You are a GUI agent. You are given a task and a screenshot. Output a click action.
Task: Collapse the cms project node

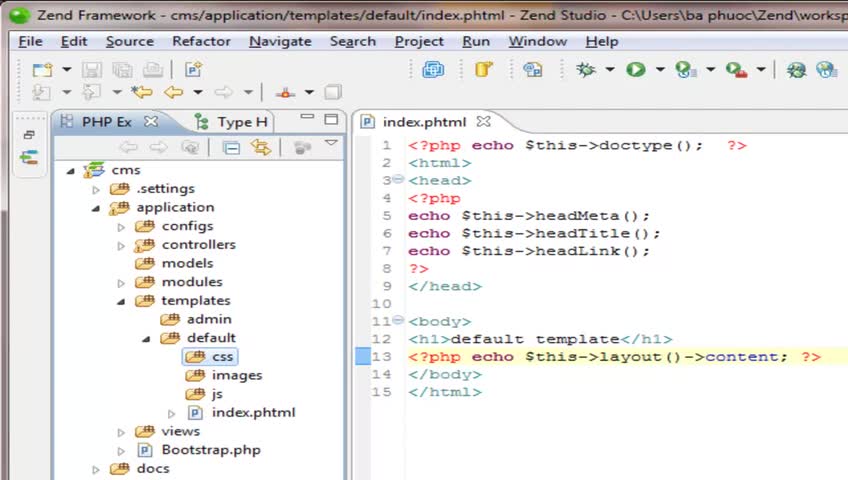(70, 171)
